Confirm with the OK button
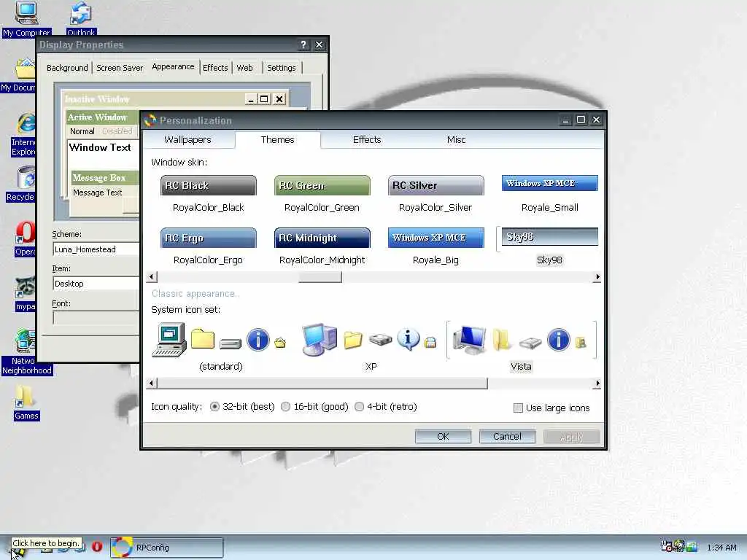 (x=443, y=437)
